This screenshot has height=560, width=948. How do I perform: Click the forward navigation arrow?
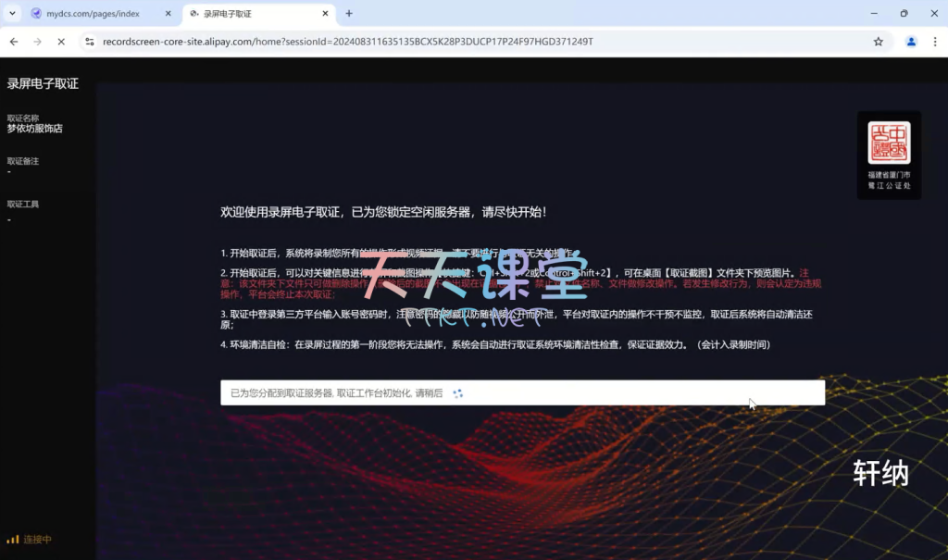click(37, 42)
